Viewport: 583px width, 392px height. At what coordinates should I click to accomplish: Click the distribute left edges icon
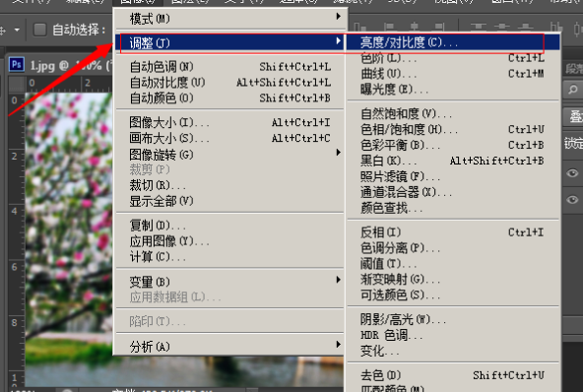[556, 27]
